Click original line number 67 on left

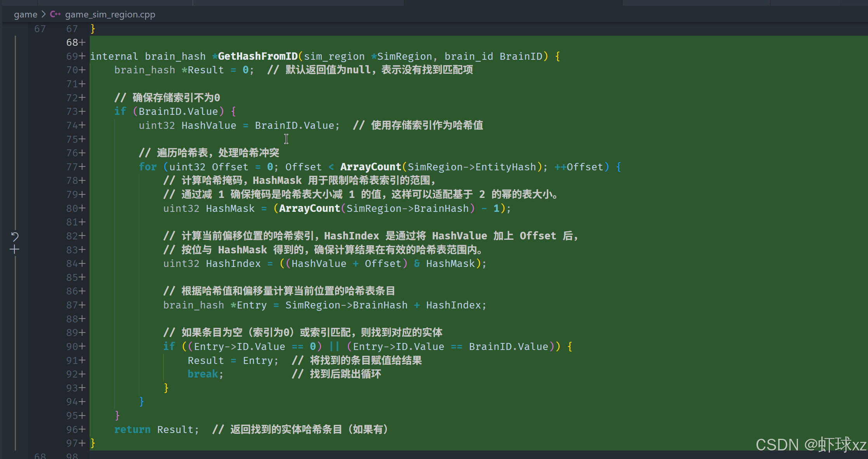(x=40, y=29)
